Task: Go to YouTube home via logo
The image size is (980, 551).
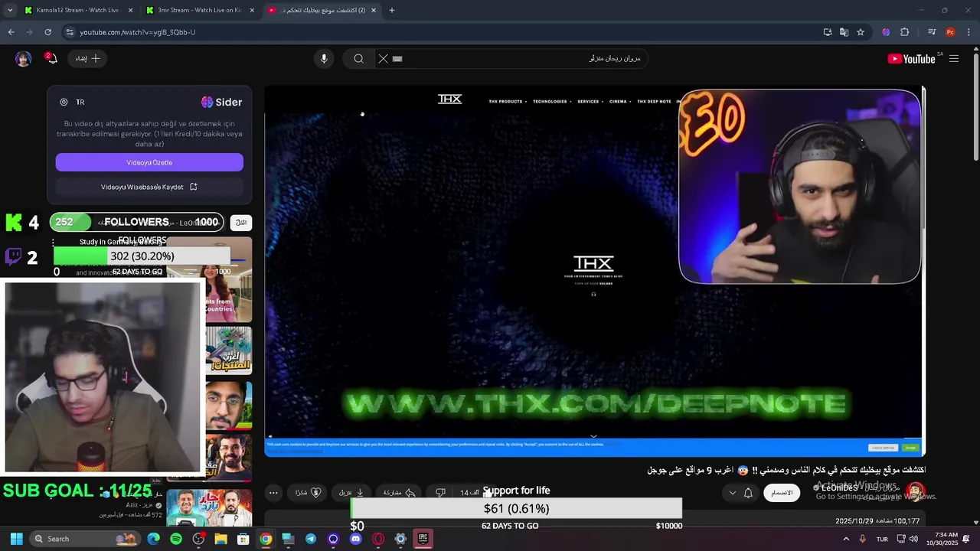Action: coord(911,59)
